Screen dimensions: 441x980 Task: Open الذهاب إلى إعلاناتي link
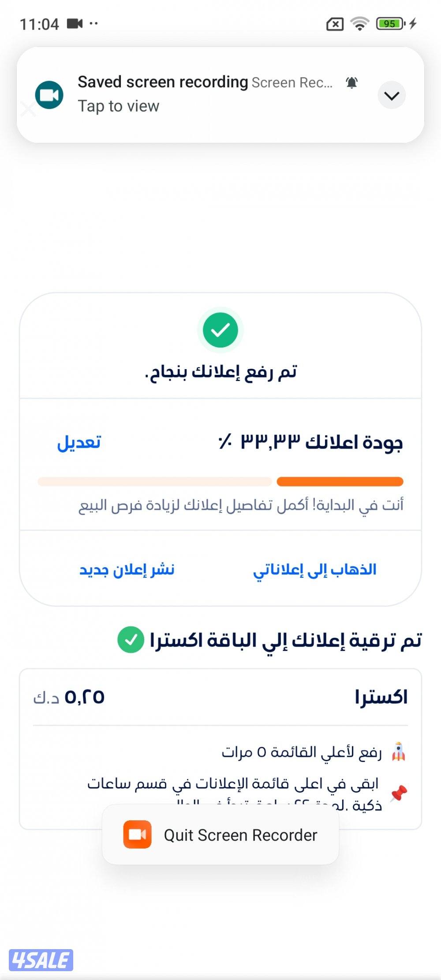click(315, 569)
